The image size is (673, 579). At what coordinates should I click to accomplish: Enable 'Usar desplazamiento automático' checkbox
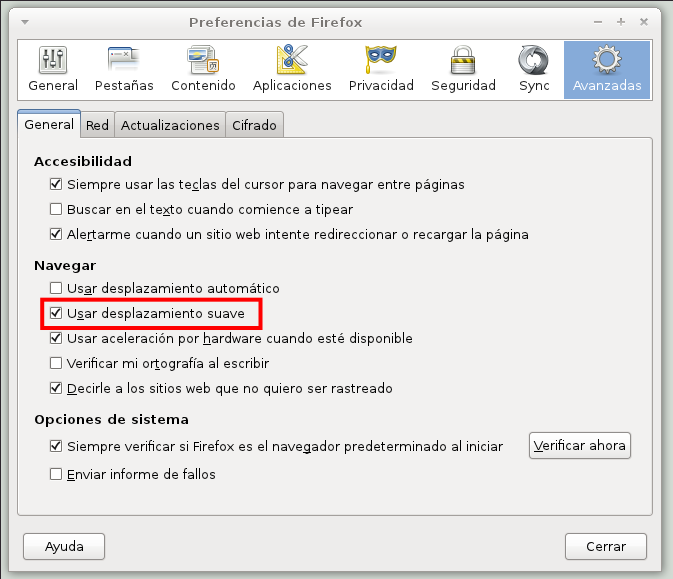point(56,288)
